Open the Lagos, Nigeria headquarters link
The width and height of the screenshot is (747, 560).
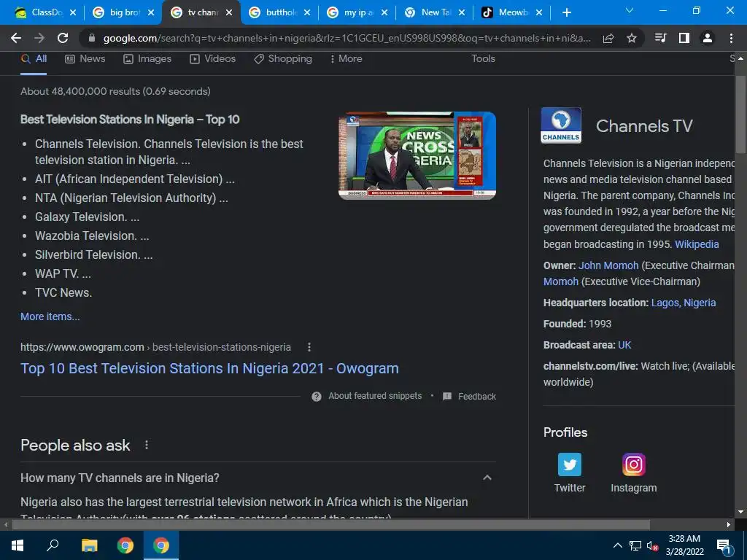tap(683, 303)
